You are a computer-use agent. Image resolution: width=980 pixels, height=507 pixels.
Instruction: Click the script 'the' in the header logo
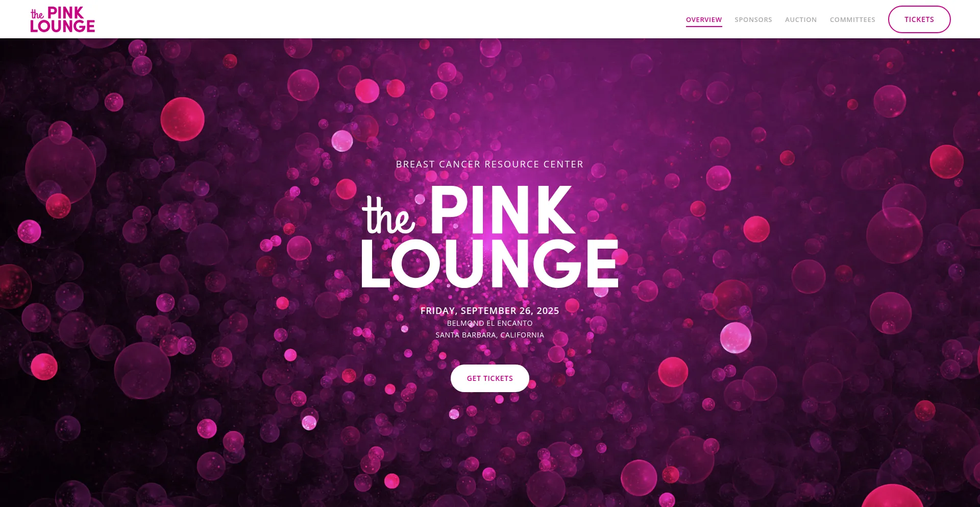37,14
